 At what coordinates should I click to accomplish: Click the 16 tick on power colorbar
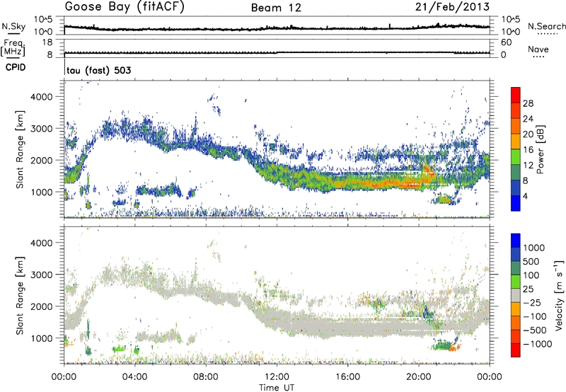click(528, 150)
